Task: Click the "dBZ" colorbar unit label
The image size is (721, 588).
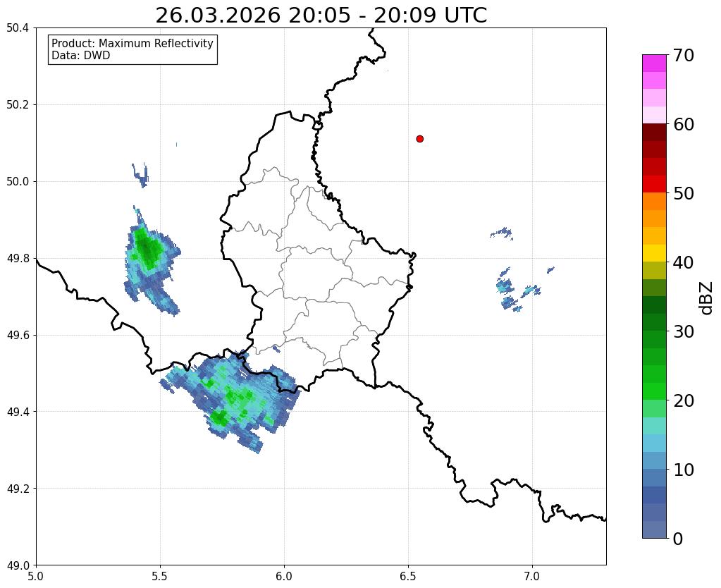Action: (x=707, y=298)
